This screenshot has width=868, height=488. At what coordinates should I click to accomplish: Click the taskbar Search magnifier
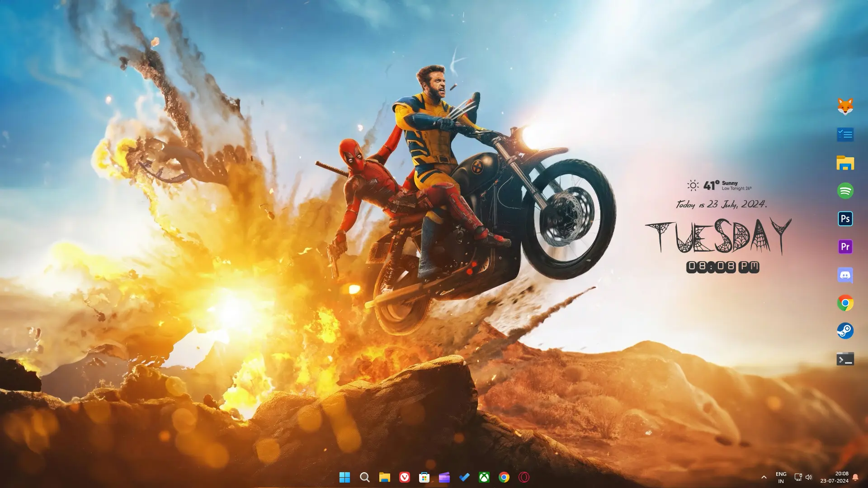click(x=364, y=477)
